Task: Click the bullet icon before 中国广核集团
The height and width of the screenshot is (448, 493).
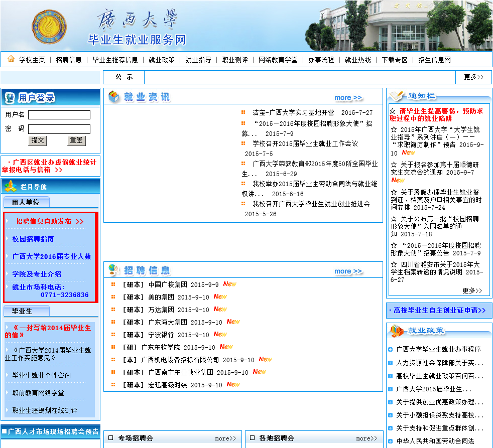Action: tap(113, 284)
